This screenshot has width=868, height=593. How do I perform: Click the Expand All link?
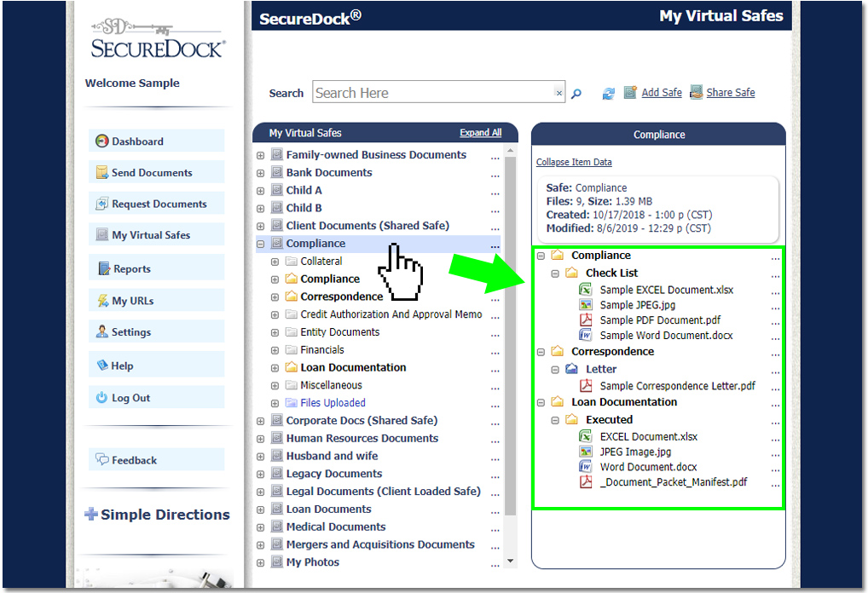click(x=481, y=133)
